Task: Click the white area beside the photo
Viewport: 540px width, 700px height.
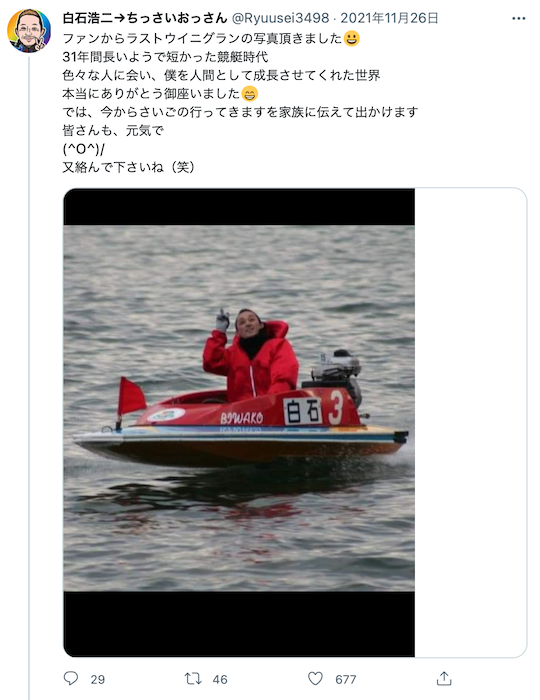Action: 470,422
